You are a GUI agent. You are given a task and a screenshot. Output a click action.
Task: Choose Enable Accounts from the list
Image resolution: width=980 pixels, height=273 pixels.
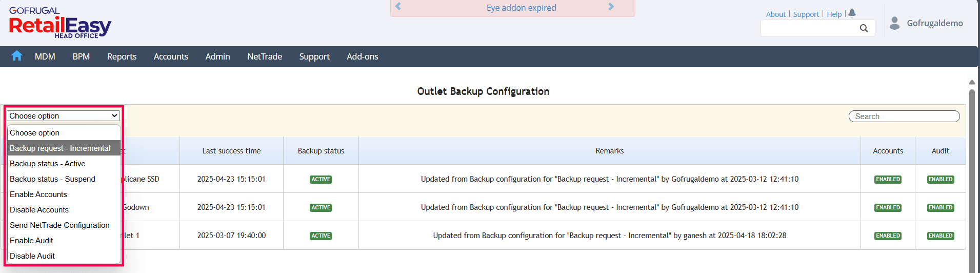[38, 194]
